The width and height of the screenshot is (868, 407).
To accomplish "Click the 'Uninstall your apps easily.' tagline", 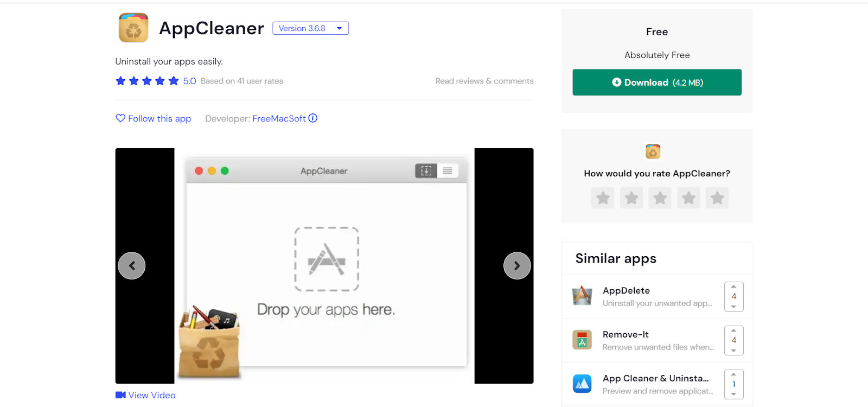I will pyautogui.click(x=169, y=61).
